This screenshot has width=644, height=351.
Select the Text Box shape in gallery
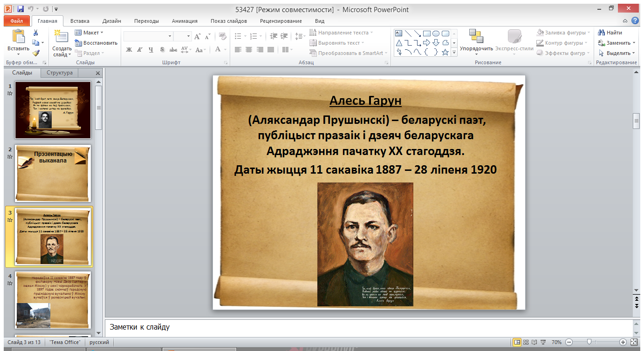pyautogui.click(x=398, y=33)
